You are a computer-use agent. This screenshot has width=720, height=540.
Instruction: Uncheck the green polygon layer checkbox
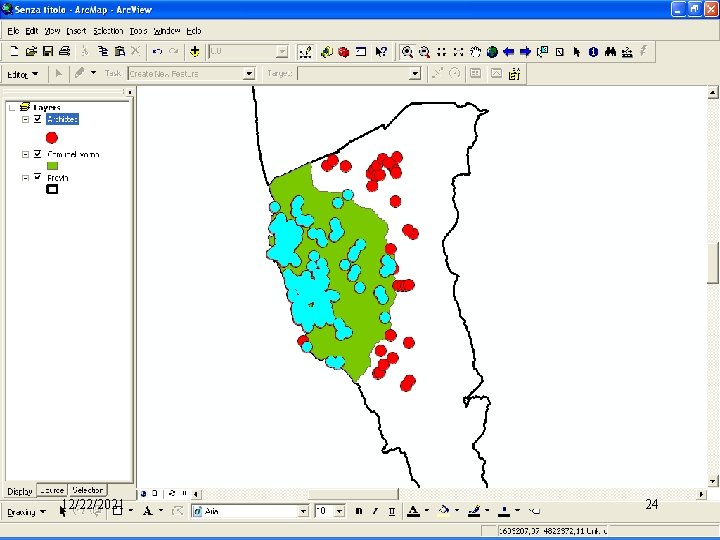[x=38, y=154]
